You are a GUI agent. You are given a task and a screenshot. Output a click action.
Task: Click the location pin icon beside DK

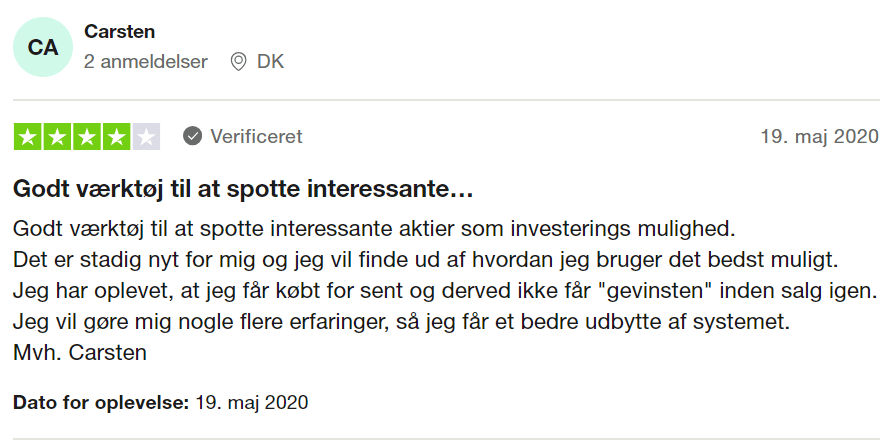pos(239,61)
